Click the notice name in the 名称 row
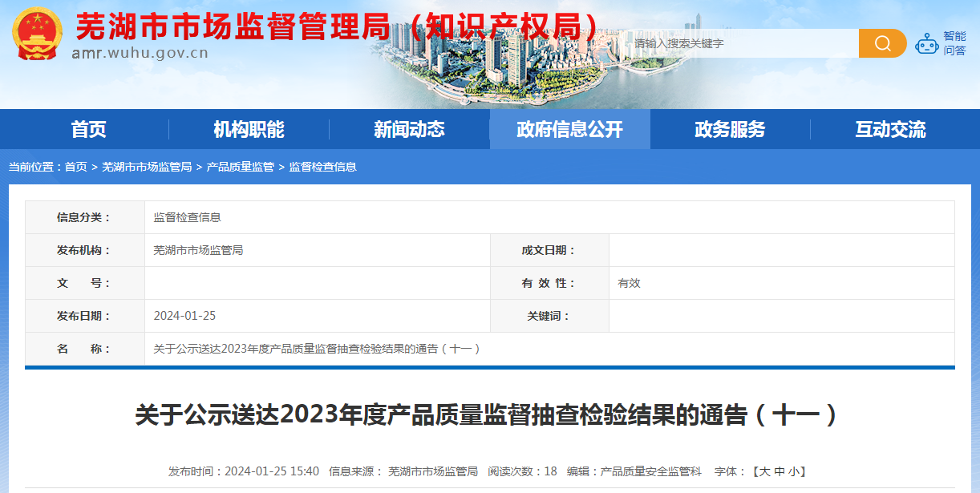The height and width of the screenshot is (493, 980). tap(318, 349)
